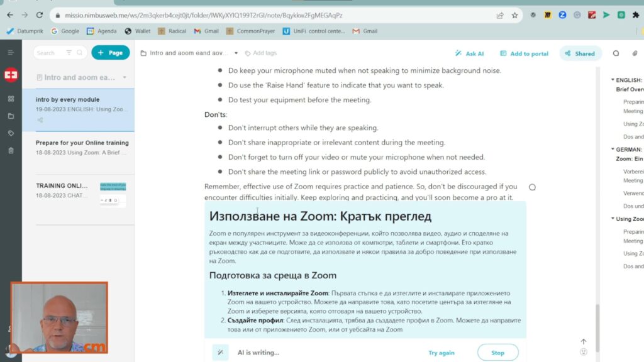644x362 pixels.
Task: Click the share icon on the intro note card
Action: [x=40, y=120]
